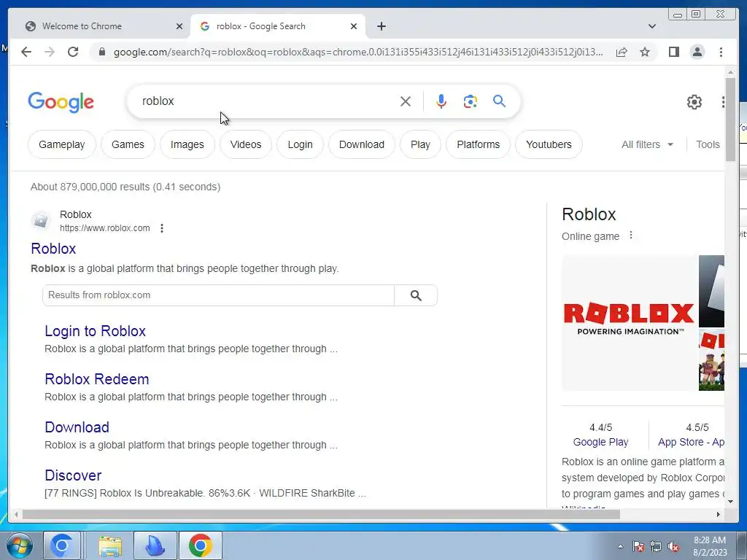Show hidden system tray icons
Viewport: 747px width, 560px height.
620,546
